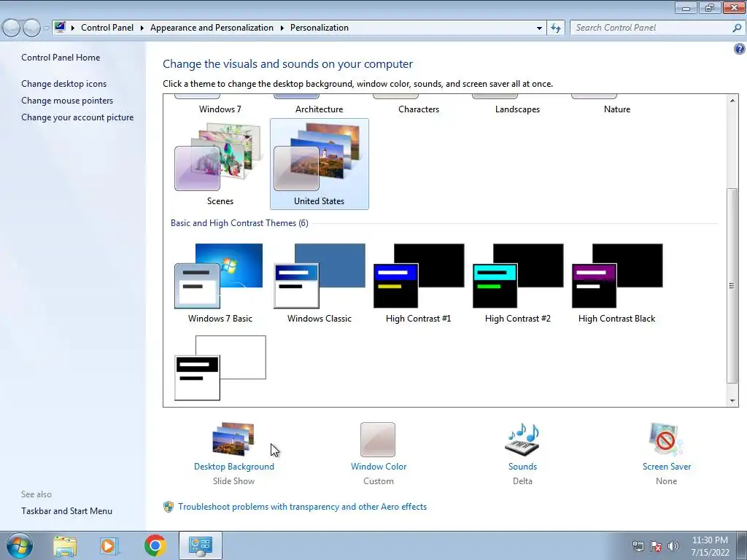This screenshot has height=560, width=747.
Task: Click the refresh button in address bar
Action: point(555,28)
